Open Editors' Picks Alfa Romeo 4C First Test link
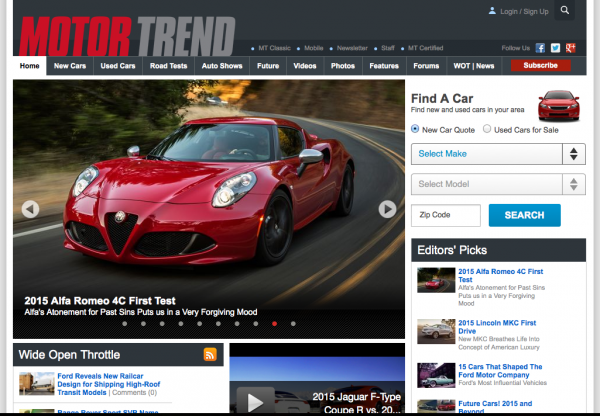 click(501, 276)
